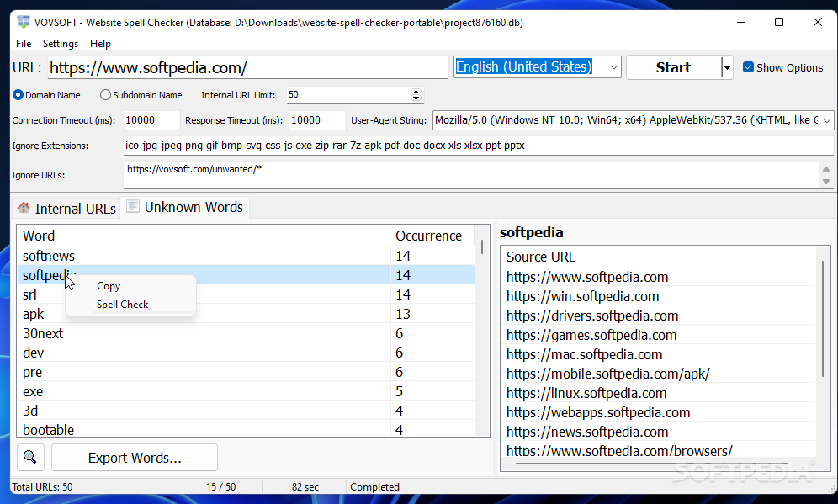Viewport: 838px width, 504px height.
Task: Click the Unknown Words tab document icon
Action: [x=133, y=206]
